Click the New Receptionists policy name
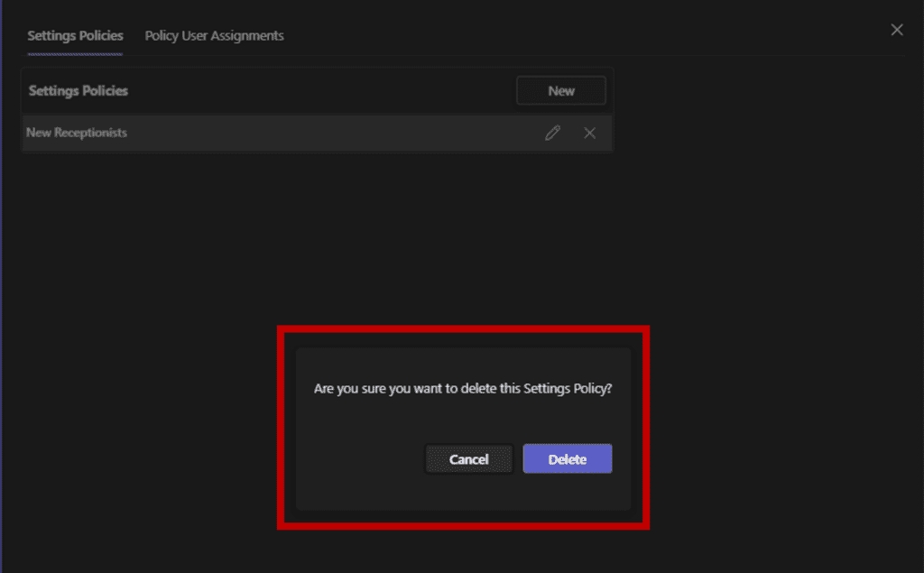The width and height of the screenshot is (924, 573). click(x=77, y=133)
